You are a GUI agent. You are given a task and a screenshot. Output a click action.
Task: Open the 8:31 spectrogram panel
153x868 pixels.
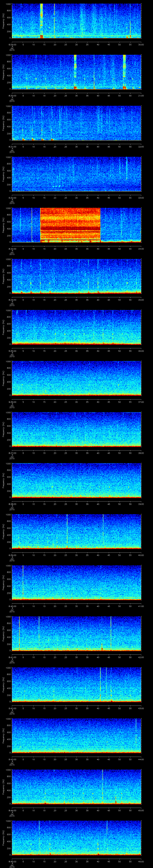pyautogui.click(x=76, y=123)
